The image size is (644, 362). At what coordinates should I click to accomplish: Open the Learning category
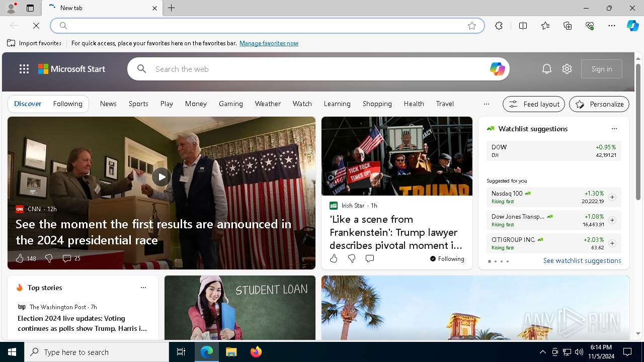tap(337, 104)
